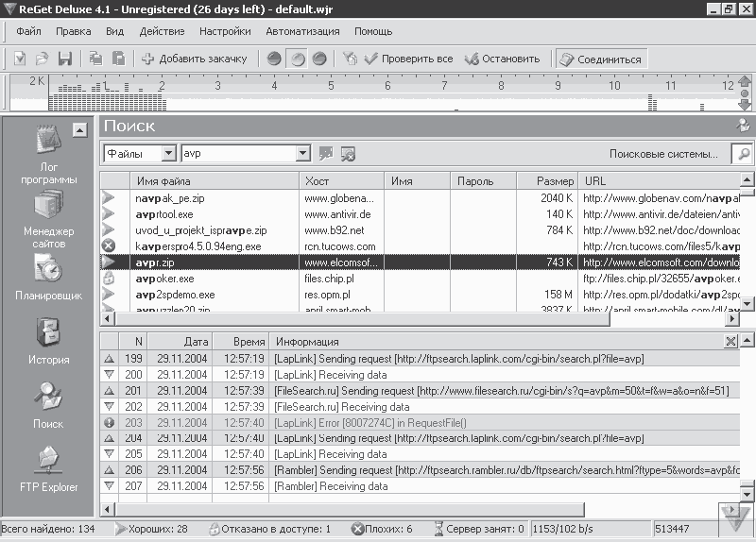Toggle the middle speed mode round button
This screenshot has width=756, height=542.
point(298,59)
